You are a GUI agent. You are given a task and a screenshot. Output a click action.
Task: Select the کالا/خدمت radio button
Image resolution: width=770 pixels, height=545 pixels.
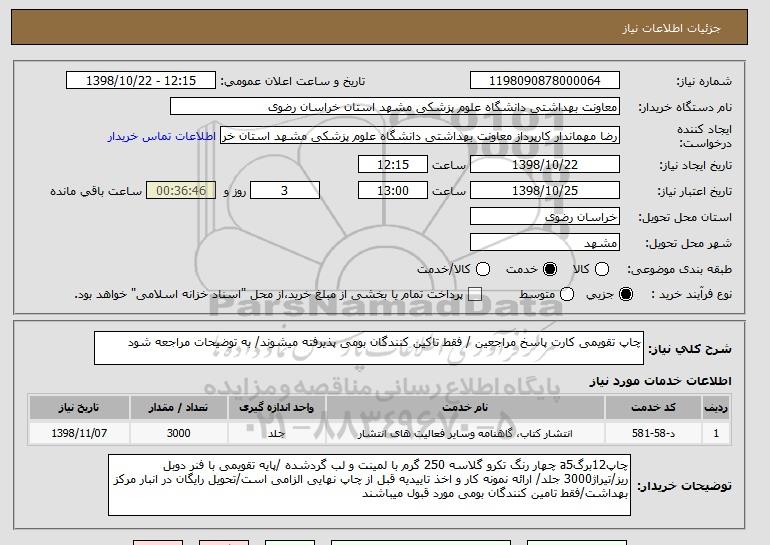(x=483, y=269)
